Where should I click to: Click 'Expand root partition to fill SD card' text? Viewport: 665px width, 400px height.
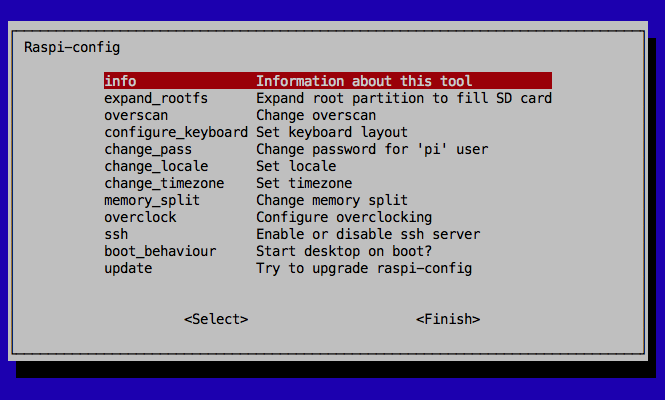tap(404, 98)
